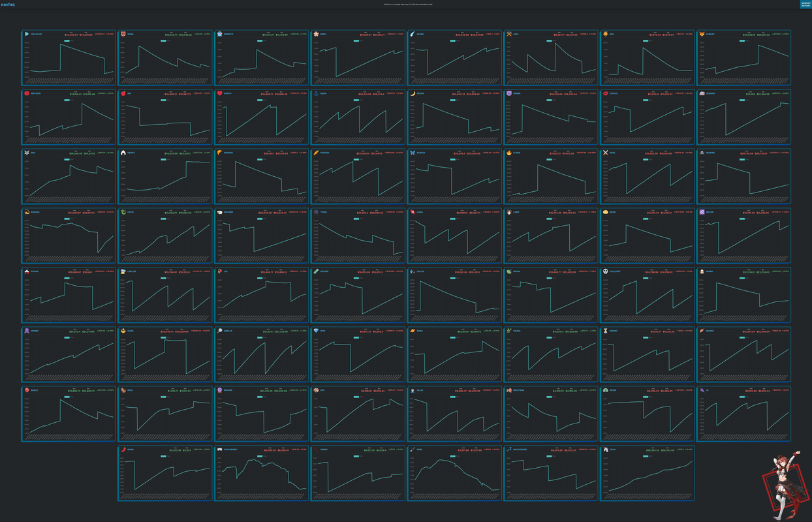Toggle the teal legend swatch on MATSURI chart

click(67, 100)
